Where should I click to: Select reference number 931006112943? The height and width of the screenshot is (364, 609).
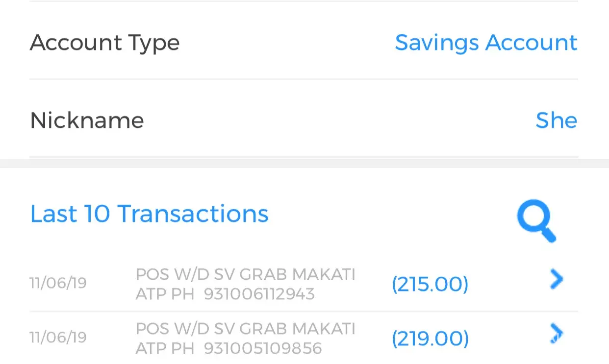click(x=259, y=294)
